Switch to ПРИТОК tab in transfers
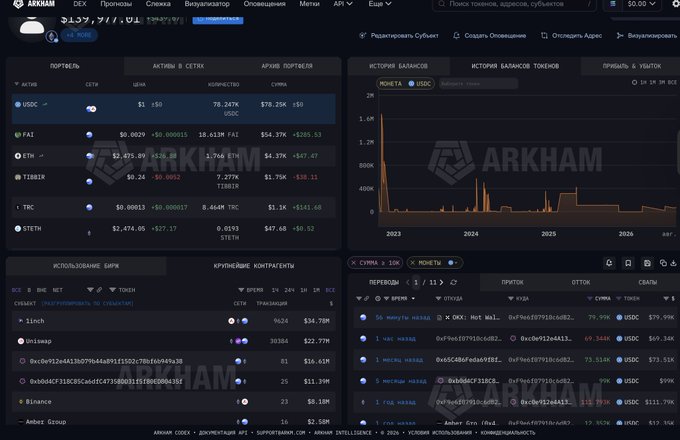The width and height of the screenshot is (680, 440). [512, 282]
